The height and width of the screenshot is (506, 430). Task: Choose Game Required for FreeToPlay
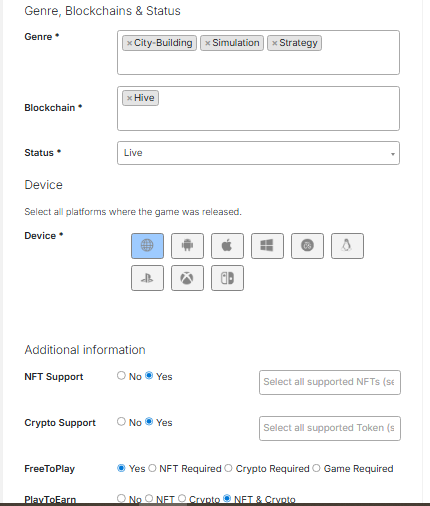[316, 468]
